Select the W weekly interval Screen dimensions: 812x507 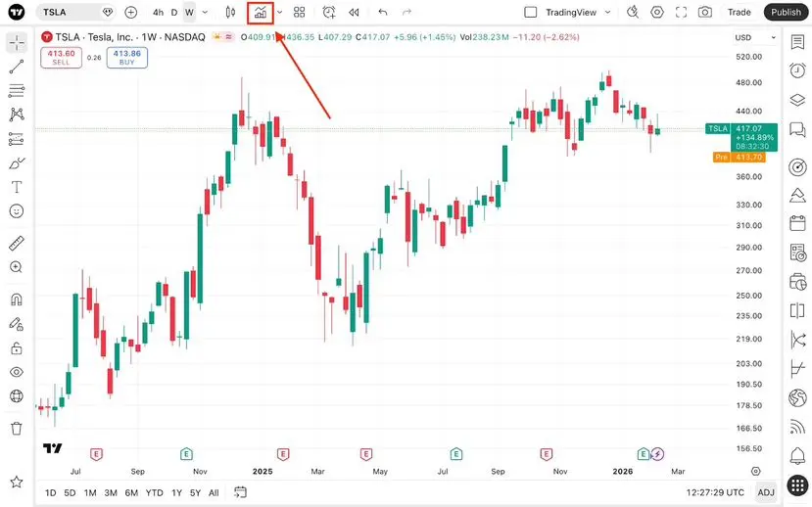click(189, 12)
